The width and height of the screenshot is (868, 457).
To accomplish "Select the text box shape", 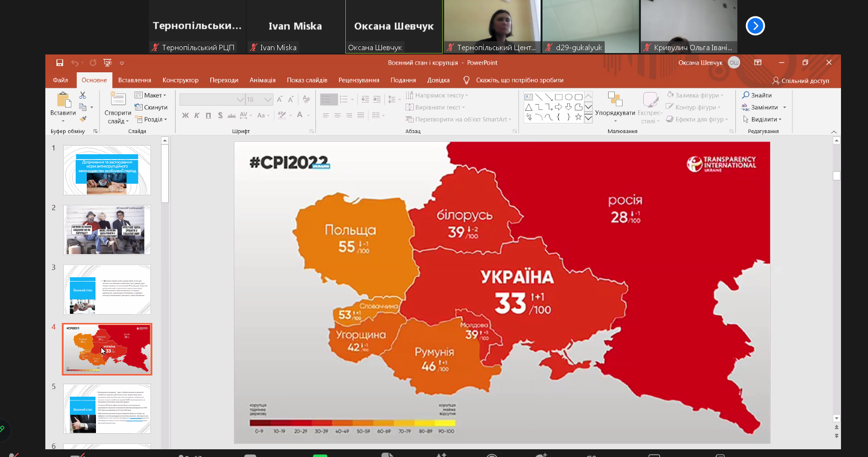I will tap(529, 97).
